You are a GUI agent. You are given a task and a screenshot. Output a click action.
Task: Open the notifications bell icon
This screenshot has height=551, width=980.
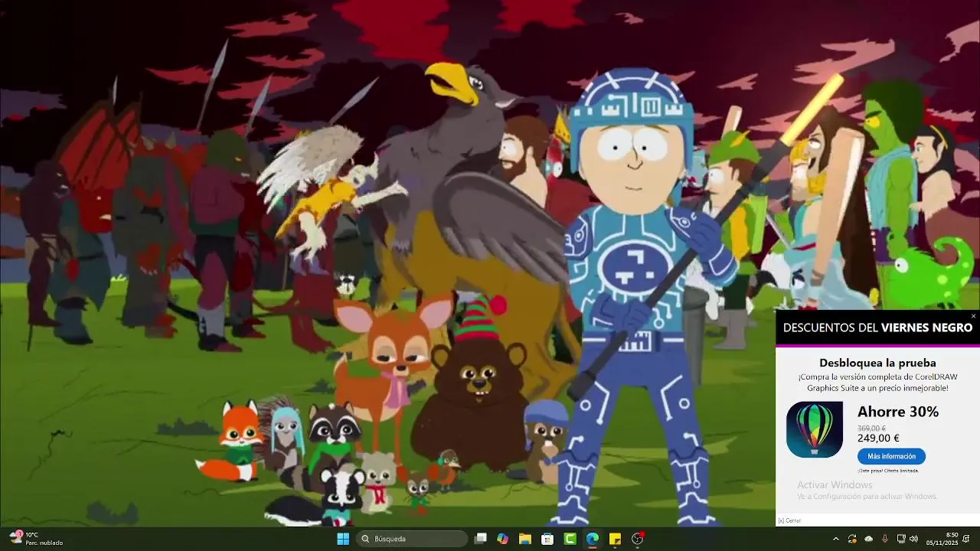click(967, 539)
